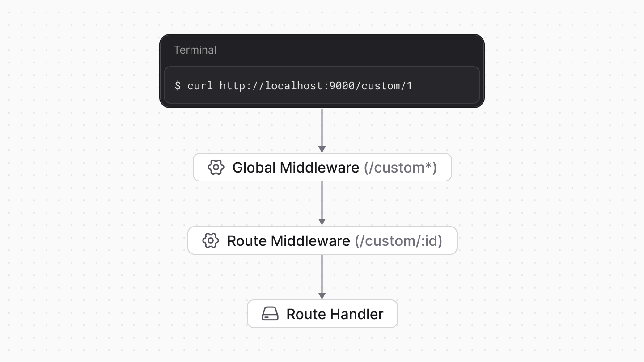This screenshot has width=644, height=362.
Task: Select the Global Middleware node
Action: pyautogui.click(x=322, y=167)
